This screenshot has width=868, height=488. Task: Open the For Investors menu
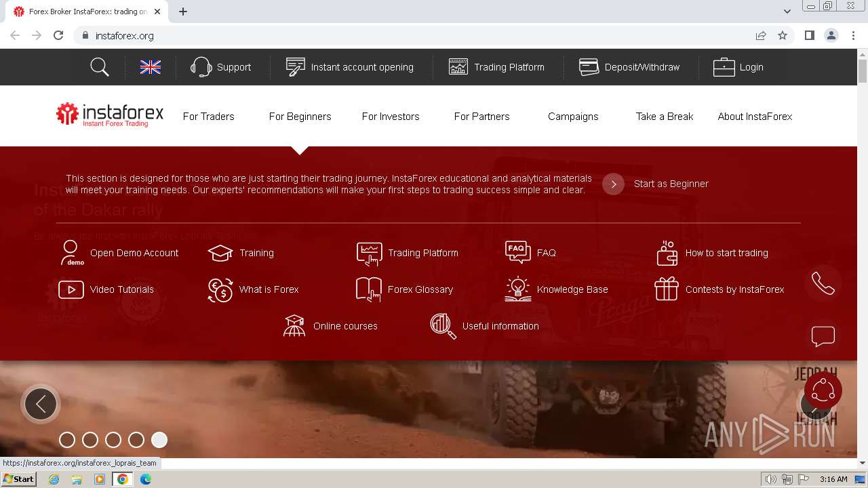click(x=391, y=117)
